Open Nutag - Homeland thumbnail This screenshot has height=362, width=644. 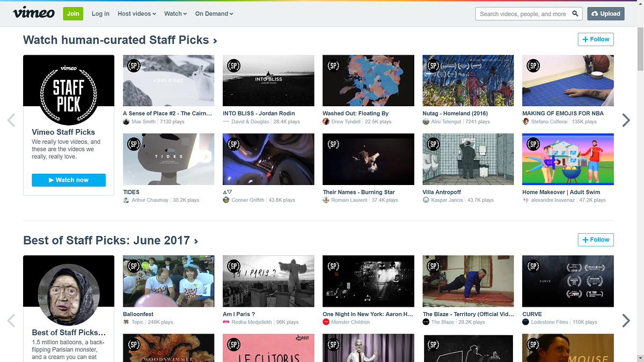(x=468, y=80)
